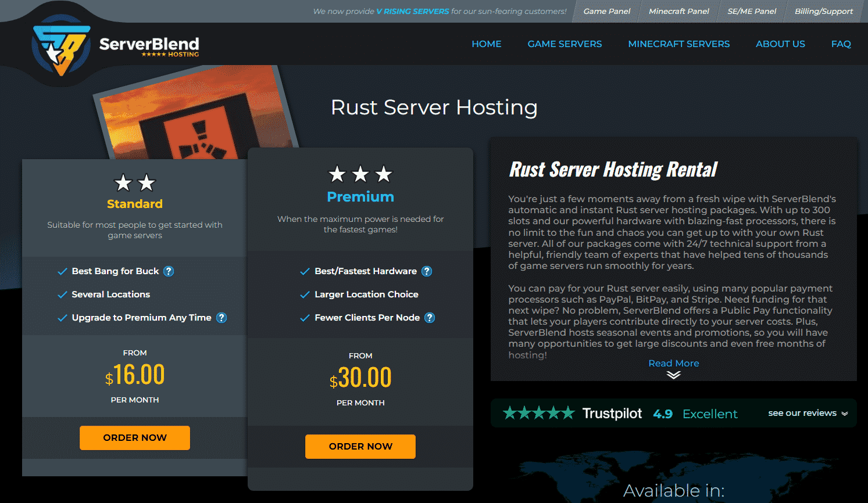Click the help icon beside Upgrade to Premium Any Time
868x503 pixels.
point(222,318)
